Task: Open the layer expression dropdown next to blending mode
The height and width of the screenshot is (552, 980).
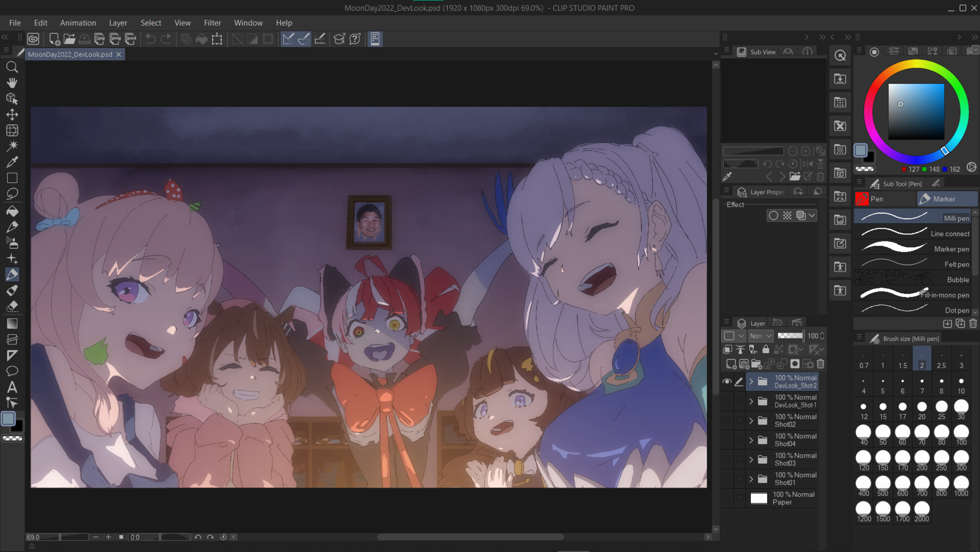Action: point(733,336)
